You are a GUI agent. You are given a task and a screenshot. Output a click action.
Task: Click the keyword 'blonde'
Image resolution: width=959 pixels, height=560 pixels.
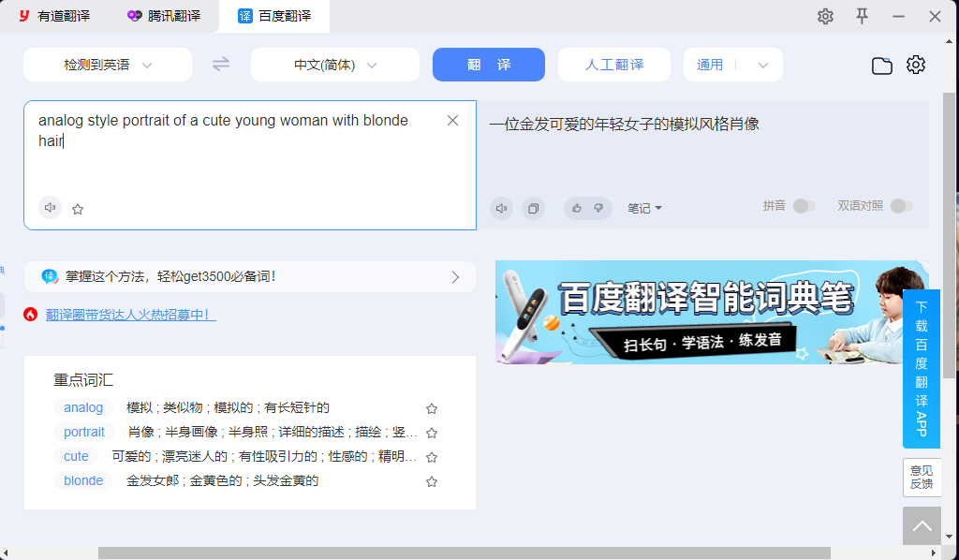(83, 481)
